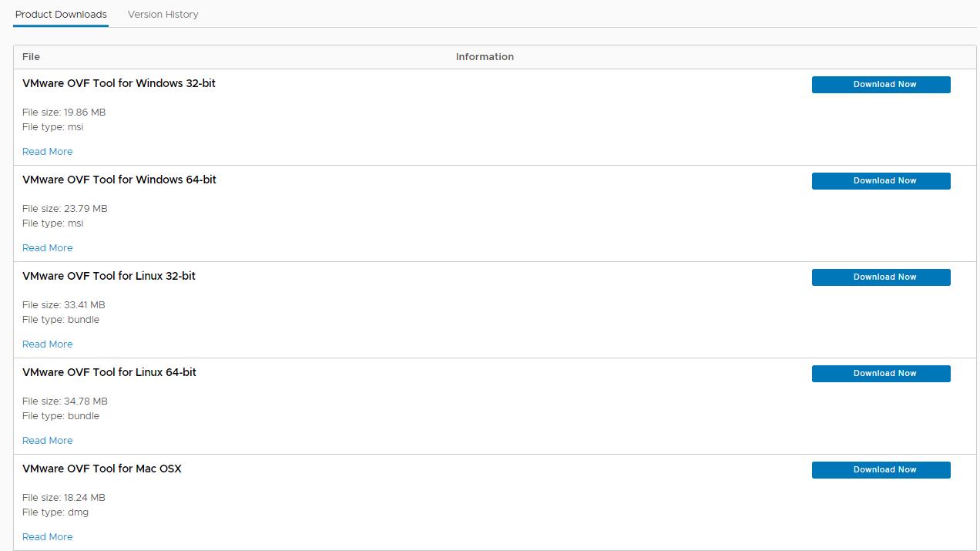This screenshot has width=980, height=551.
Task: Download OVF Tool for Windows 64-bit
Action: 881,181
